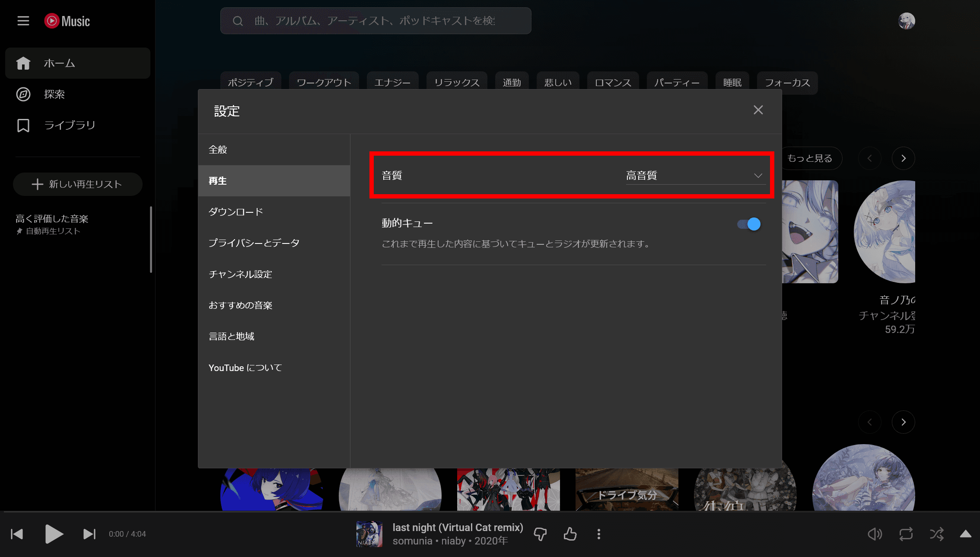The width and height of the screenshot is (980, 557).
Task: Select the 全般 settings tab
Action: [274, 150]
